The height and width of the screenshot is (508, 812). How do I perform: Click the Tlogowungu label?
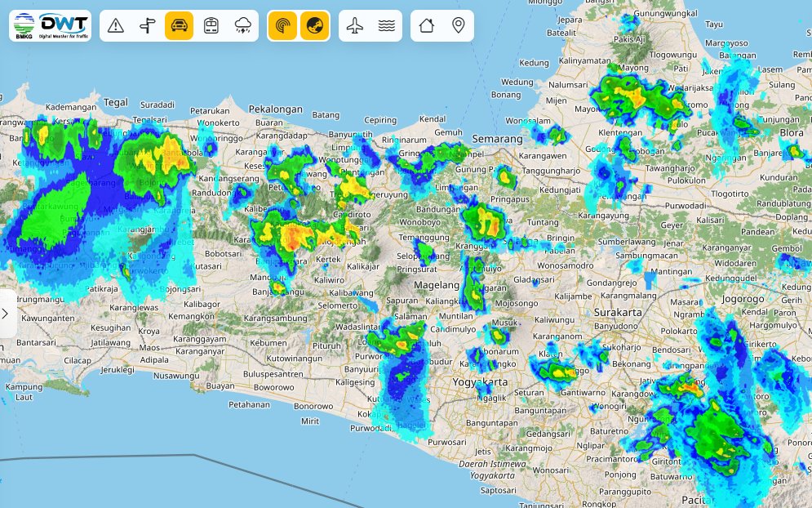[673, 55]
